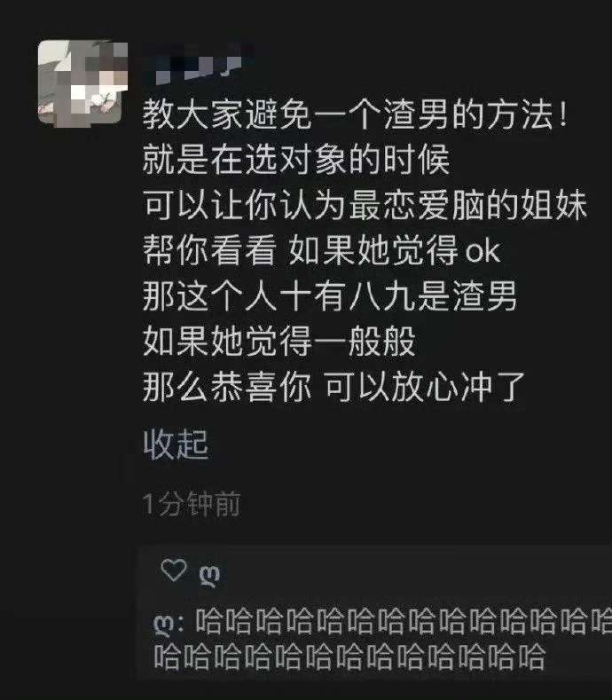Select the line 就是在选对象的时候
Viewport: 612px width, 700px height.
(296, 160)
